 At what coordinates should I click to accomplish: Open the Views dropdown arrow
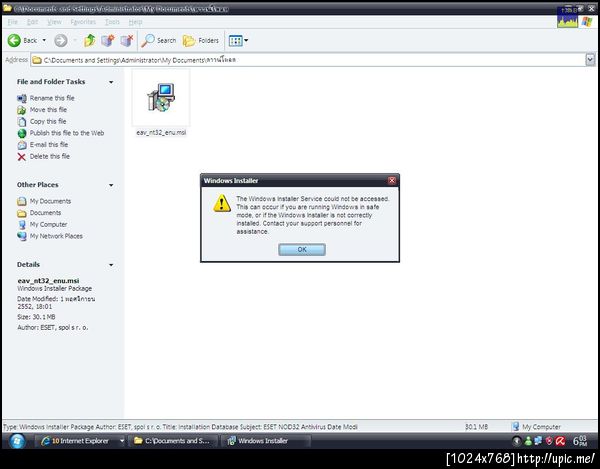246,41
